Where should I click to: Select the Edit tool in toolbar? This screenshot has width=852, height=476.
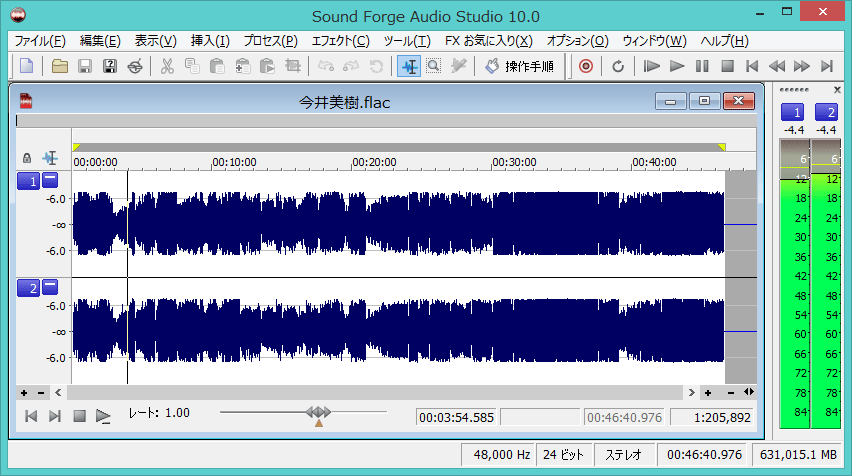(x=409, y=66)
